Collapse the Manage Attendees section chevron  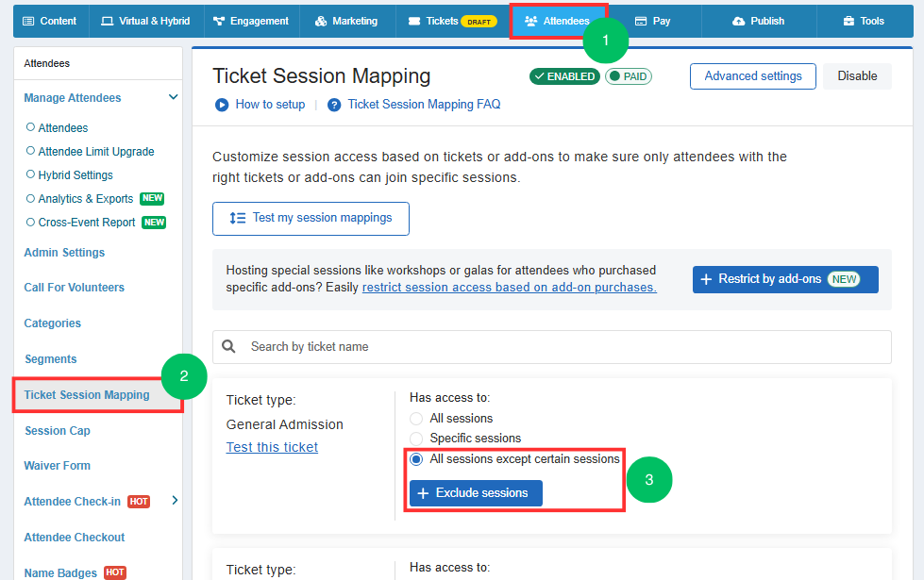(174, 97)
